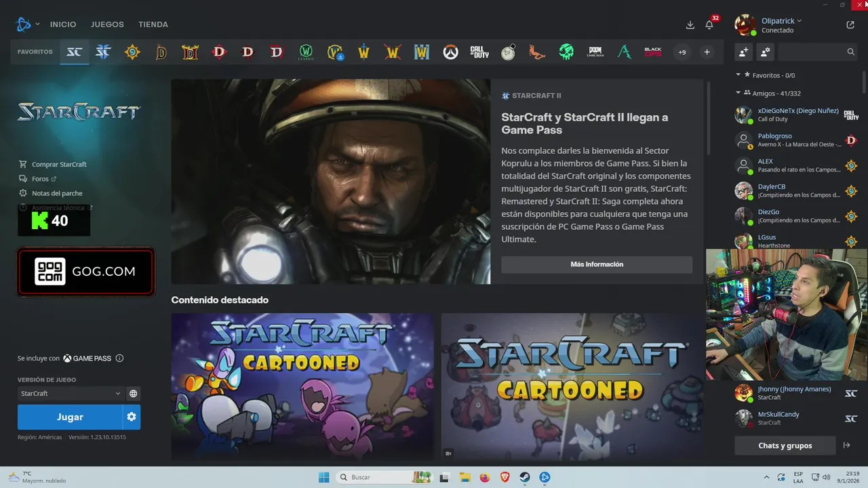Open the manage friends settings icon
Viewport: 868px width, 488px height.
[x=765, y=52]
